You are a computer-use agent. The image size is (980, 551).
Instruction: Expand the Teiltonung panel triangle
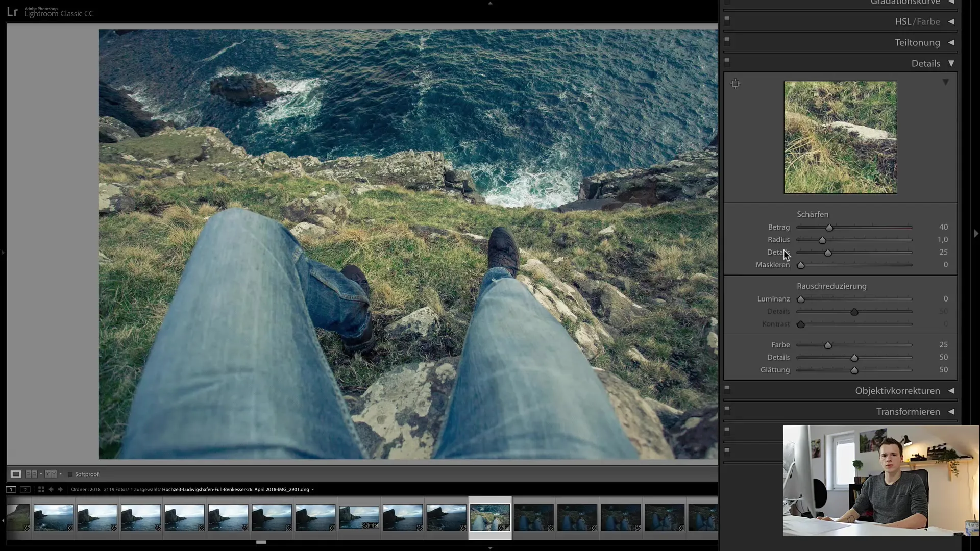click(951, 42)
